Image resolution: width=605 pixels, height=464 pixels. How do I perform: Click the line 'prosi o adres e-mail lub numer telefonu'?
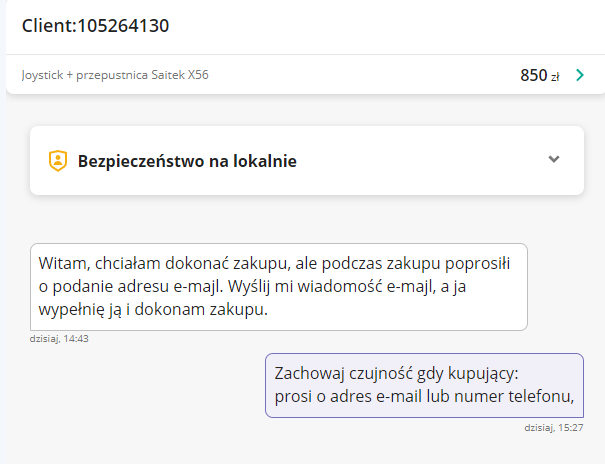click(423, 397)
